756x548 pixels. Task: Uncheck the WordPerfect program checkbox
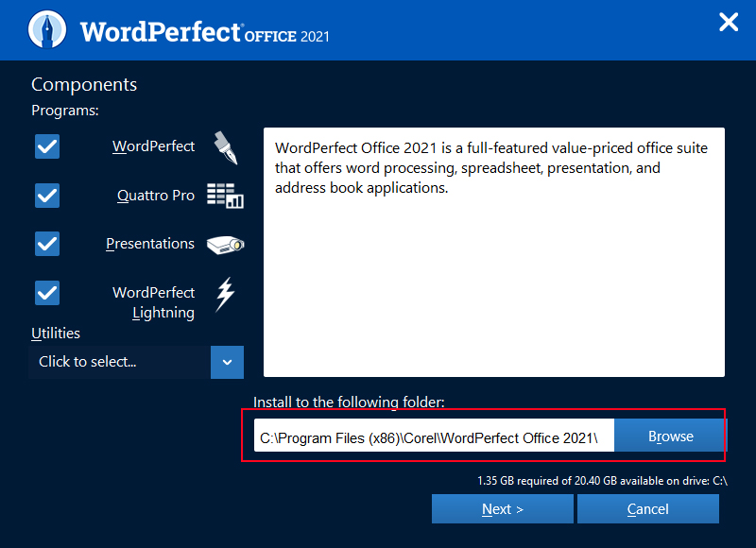click(x=47, y=146)
